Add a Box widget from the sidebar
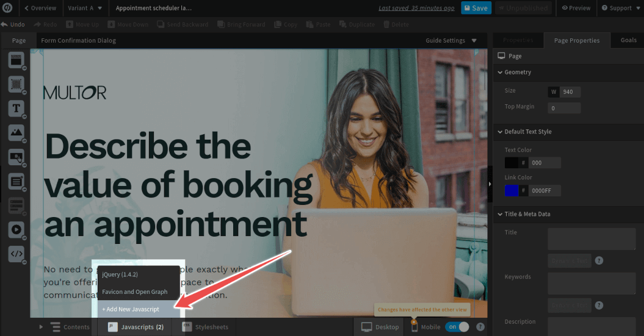This screenshot has height=336, width=644. tap(16, 85)
